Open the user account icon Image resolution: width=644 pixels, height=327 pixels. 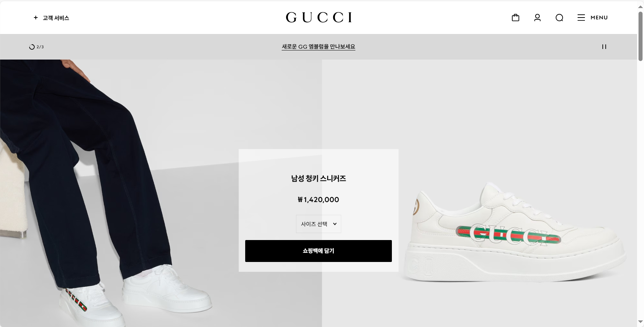click(537, 18)
